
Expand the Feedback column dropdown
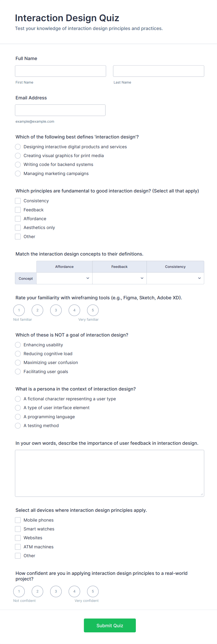tap(119, 278)
